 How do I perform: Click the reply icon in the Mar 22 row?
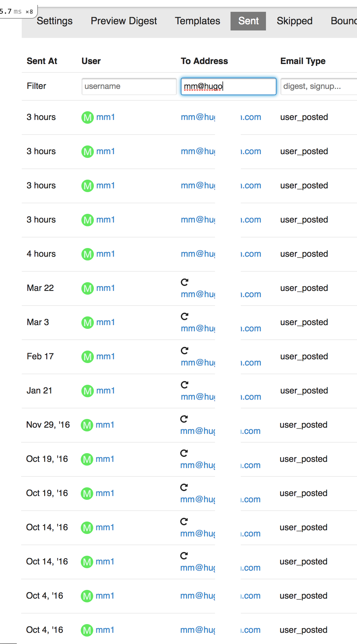click(x=185, y=282)
